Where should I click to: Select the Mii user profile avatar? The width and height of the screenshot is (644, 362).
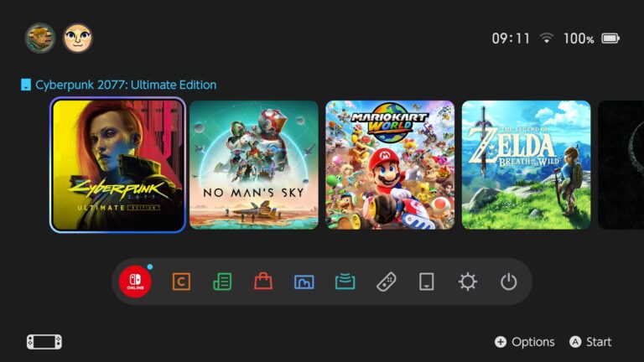(x=78, y=39)
